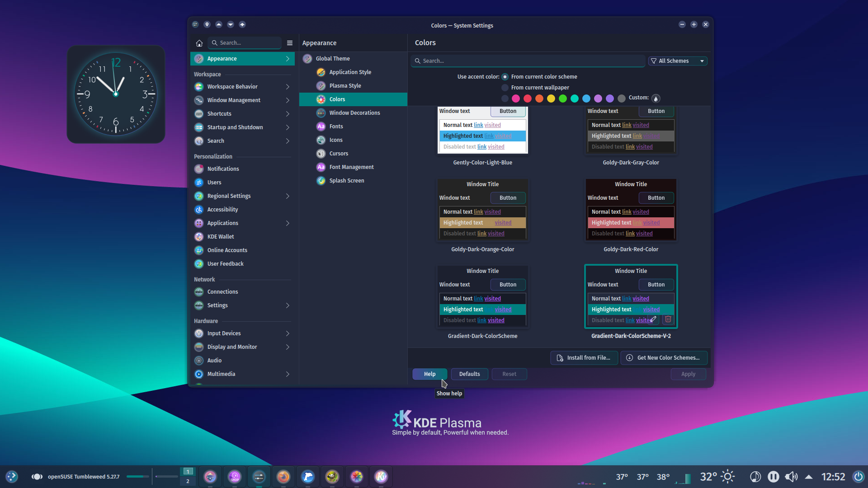Toggle keep window below others

[x=231, y=24]
